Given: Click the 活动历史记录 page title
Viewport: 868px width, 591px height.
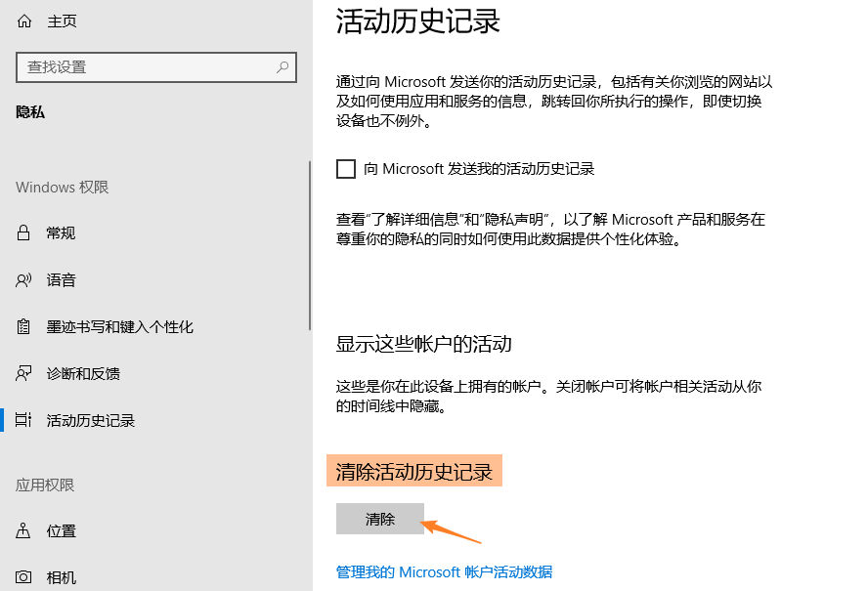Looking at the screenshot, I should (x=418, y=21).
